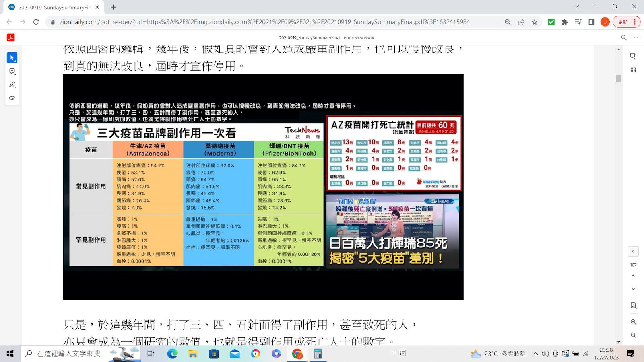Close the 20210919_SundaySummaryFin tab
Viewport: 644px width, 362px height.
coord(97,7)
